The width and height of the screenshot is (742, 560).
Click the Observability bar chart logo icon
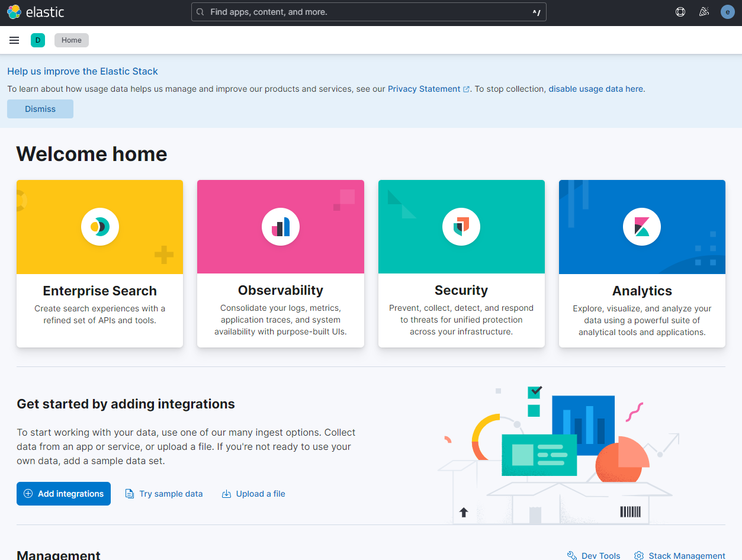click(x=281, y=227)
